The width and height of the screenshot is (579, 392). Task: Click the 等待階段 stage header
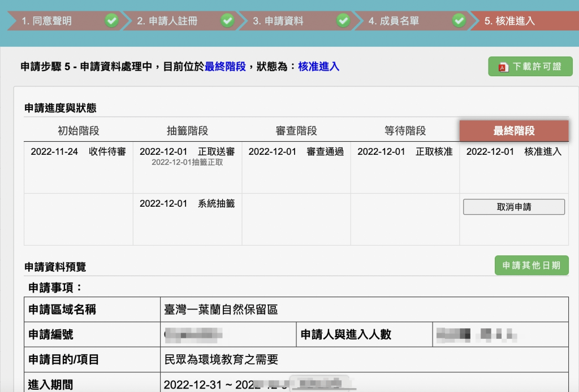pos(405,131)
